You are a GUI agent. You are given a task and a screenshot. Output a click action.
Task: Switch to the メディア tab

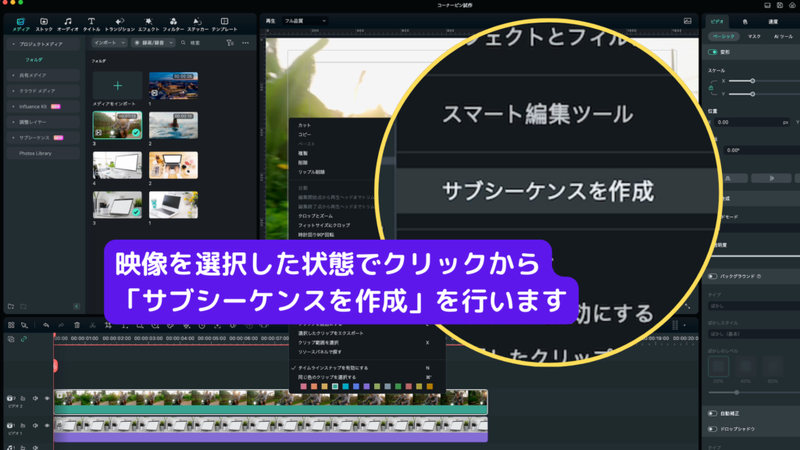[20, 24]
